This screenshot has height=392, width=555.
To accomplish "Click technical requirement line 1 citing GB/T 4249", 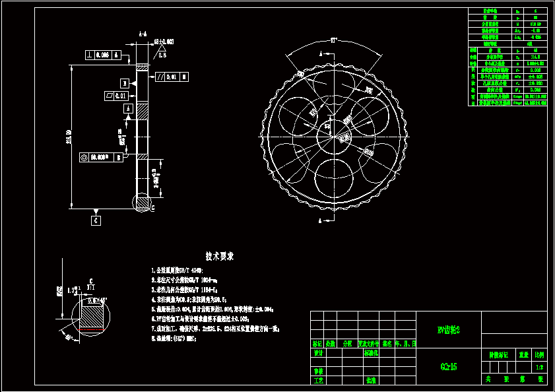I will coord(177,271).
